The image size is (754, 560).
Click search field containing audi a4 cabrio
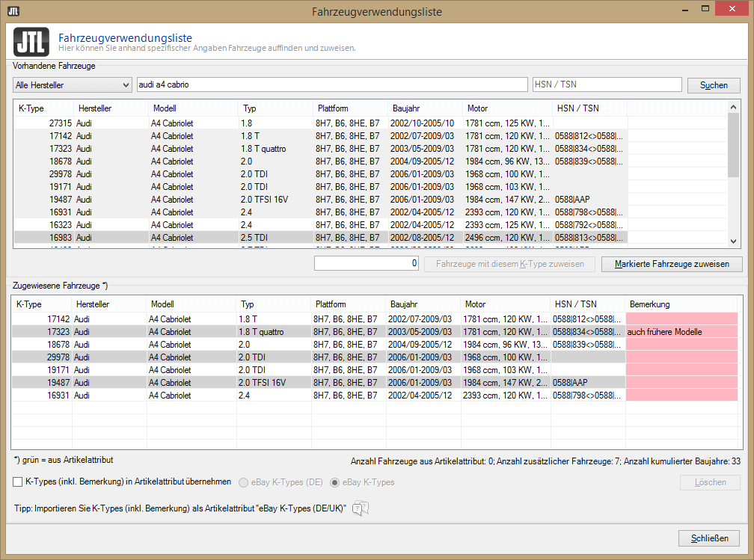(x=331, y=84)
